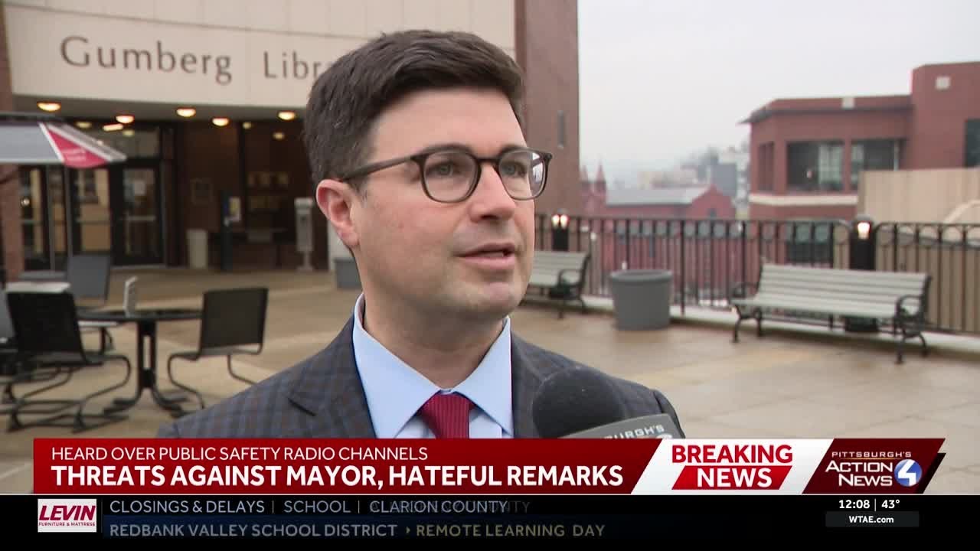980x551 pixels.
Task: Click 'REDBANK VALLEY SCHOOL DISTRICT' ticker text
Action: (253, 530)
